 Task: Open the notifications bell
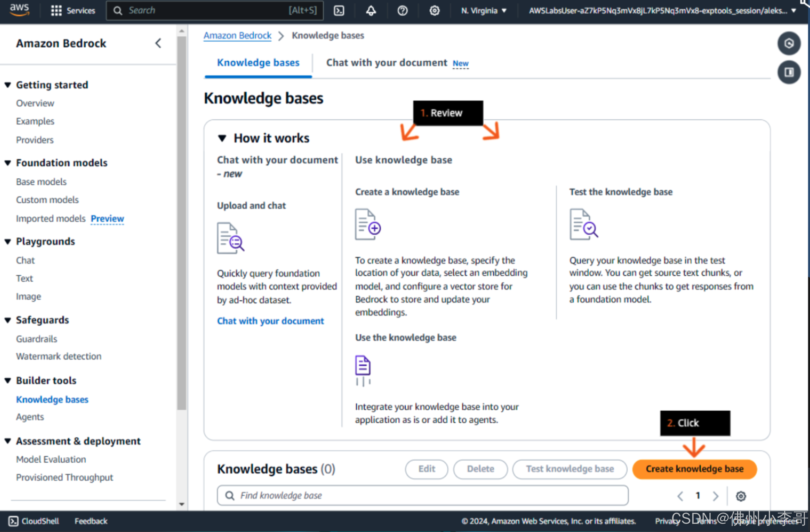tap(371, 11)
